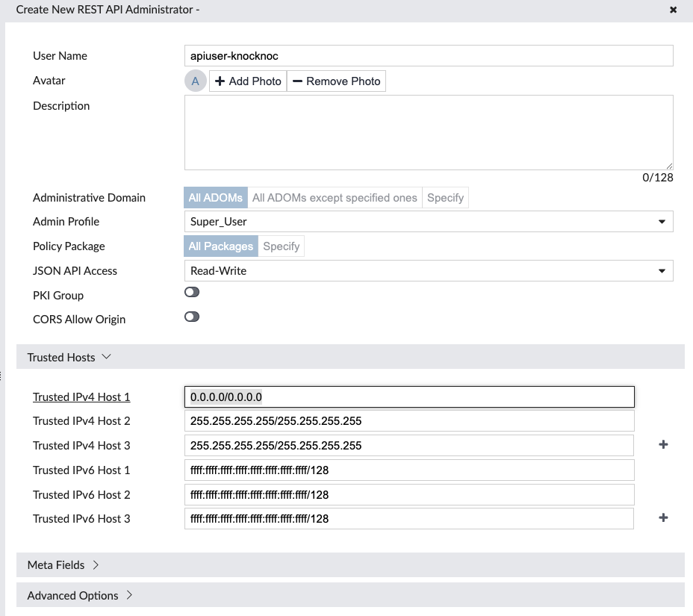Expand the Meta Fields section
The width and height of the screenshot is (693, 616).
63,565
